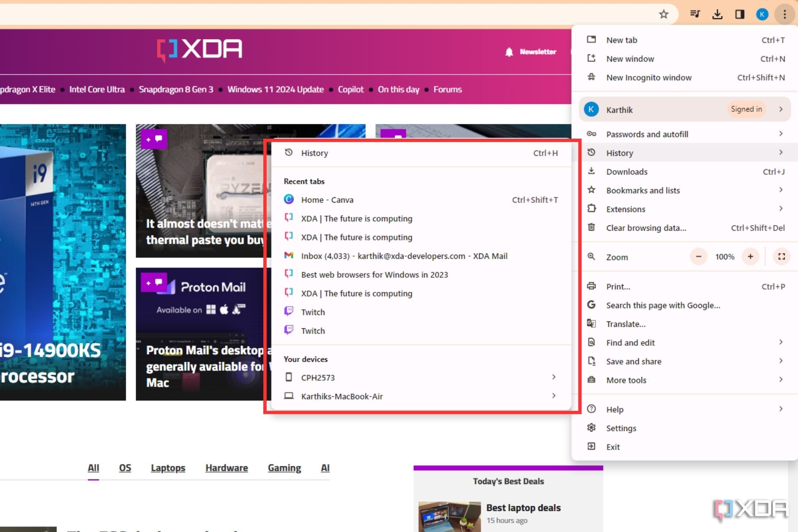Screen dimensions: 798x532
Task: Click the Translate page icon
Action: (x=591, y=323)
